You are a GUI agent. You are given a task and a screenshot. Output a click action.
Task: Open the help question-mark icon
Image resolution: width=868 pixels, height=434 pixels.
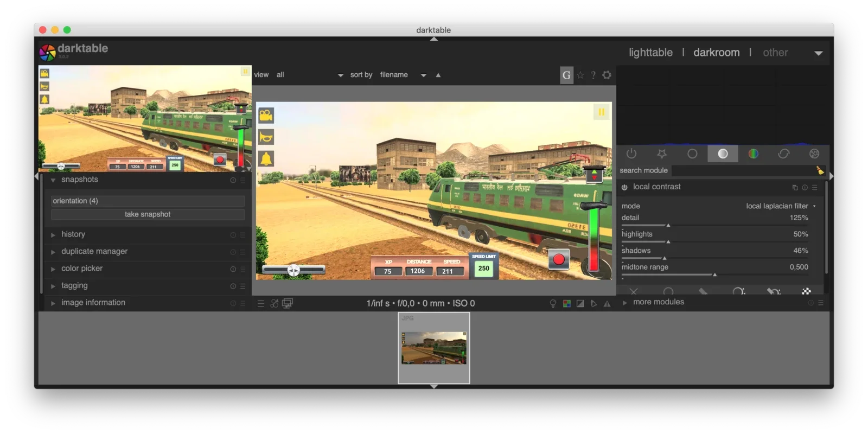tap(593, 75)
